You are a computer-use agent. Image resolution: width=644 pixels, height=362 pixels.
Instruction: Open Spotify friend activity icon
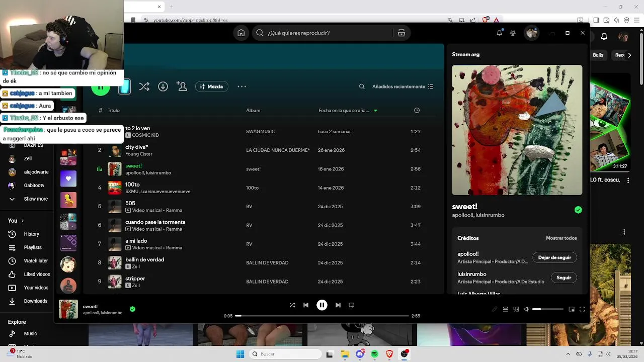coord(513,33)
